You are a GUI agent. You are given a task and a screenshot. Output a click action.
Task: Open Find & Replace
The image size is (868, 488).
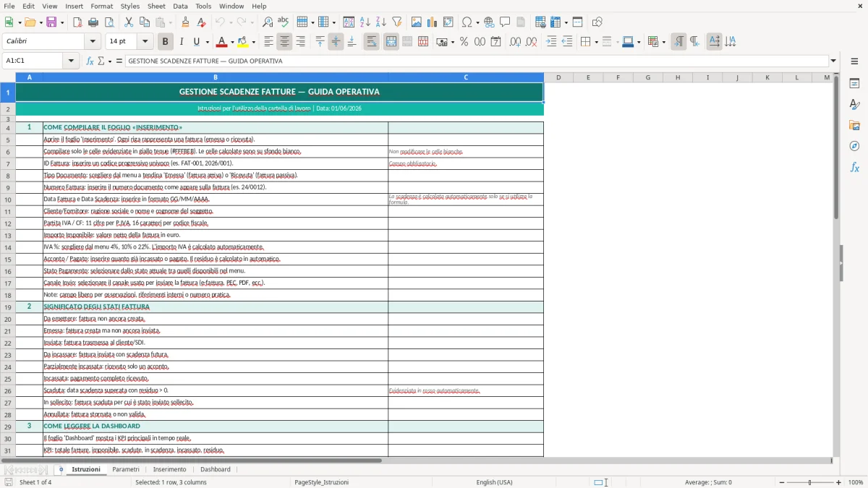pyautogui.click(x=268, y=22)
